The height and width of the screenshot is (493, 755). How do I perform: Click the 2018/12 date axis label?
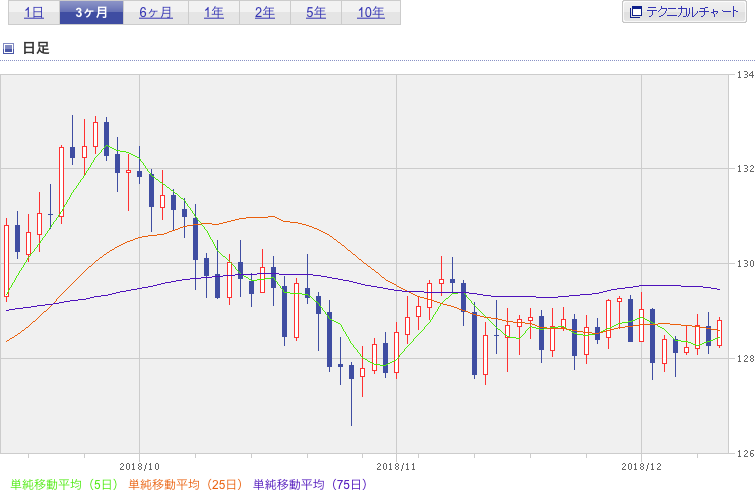pos(641,467)
